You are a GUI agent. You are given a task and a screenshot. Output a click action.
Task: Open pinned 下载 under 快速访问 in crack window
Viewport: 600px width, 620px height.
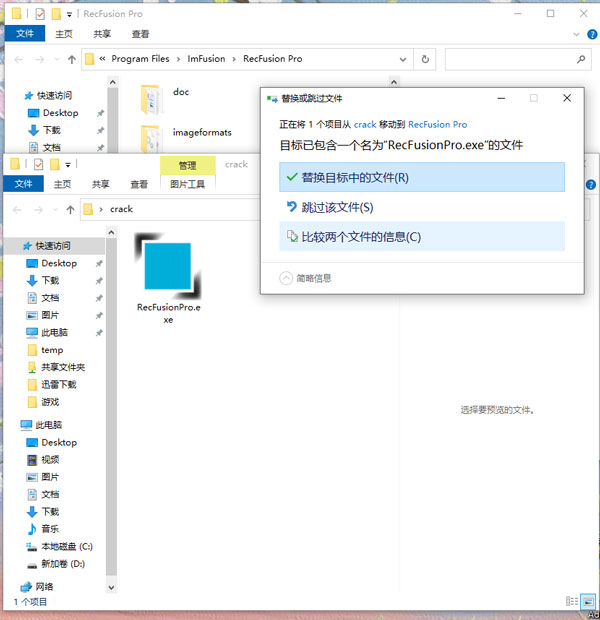(50, 281)
